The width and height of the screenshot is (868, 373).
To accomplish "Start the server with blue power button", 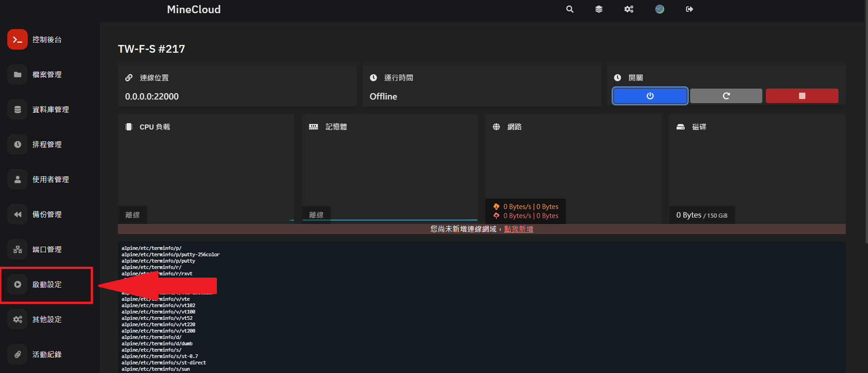I will coord(650,96).
